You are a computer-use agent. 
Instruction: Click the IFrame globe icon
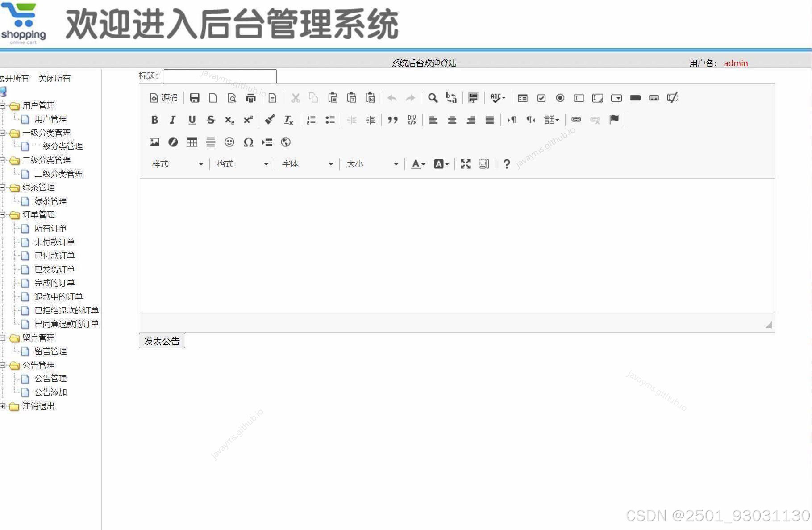click(x=286, y=142)
